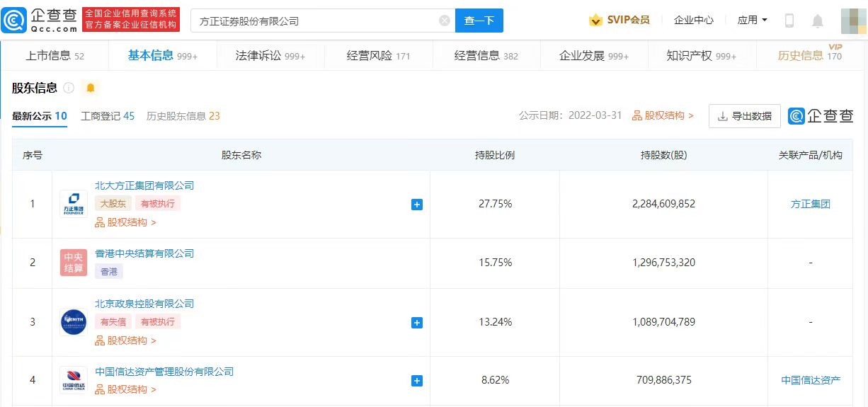Switch to 历史信息 VIP tab

[x=810, y=55]
